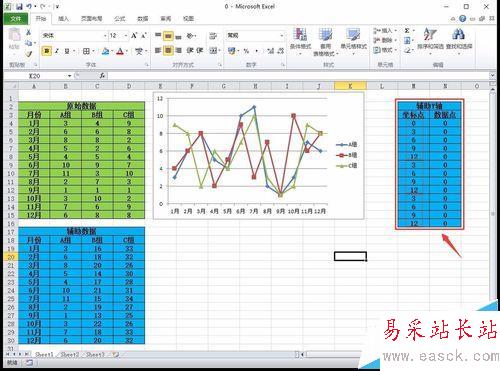500x371 pixels.
Task: Select column K header
Action: click(350, 86)
